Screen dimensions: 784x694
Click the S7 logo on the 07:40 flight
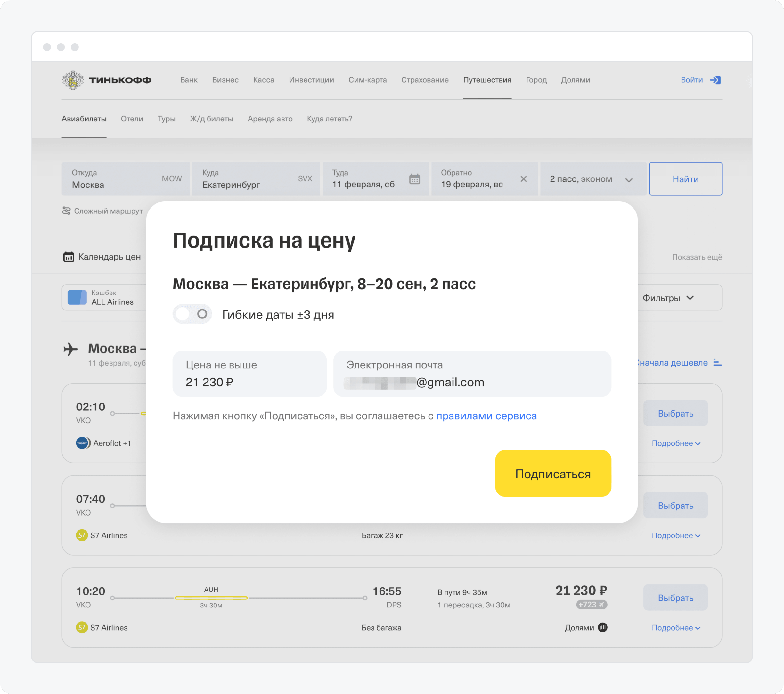(x=82, y=535)
